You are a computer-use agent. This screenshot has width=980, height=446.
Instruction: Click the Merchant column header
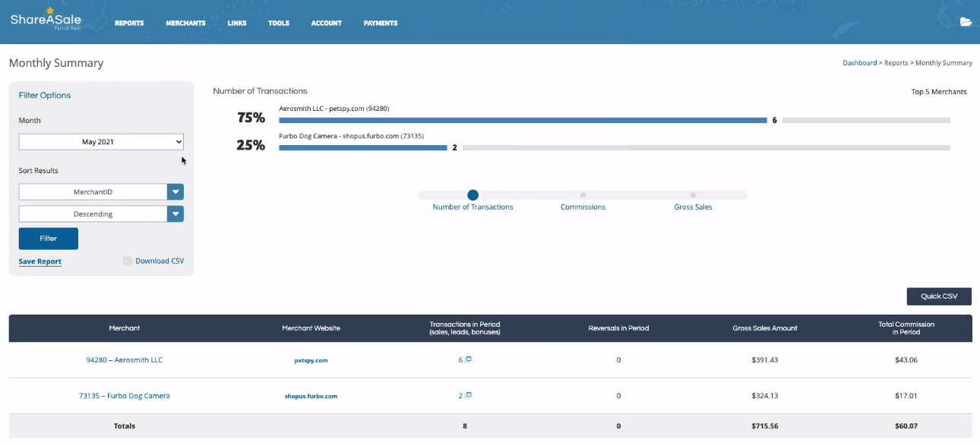point(125,328)
